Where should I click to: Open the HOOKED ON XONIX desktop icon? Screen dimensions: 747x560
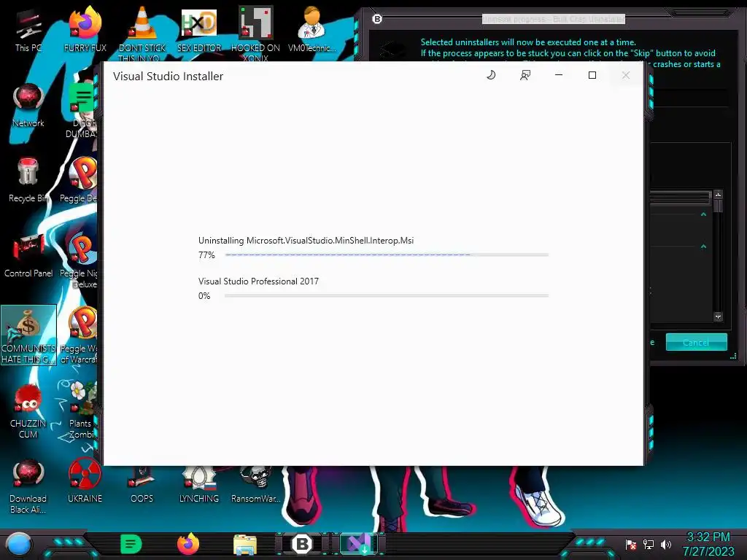[x=256, y=34]
